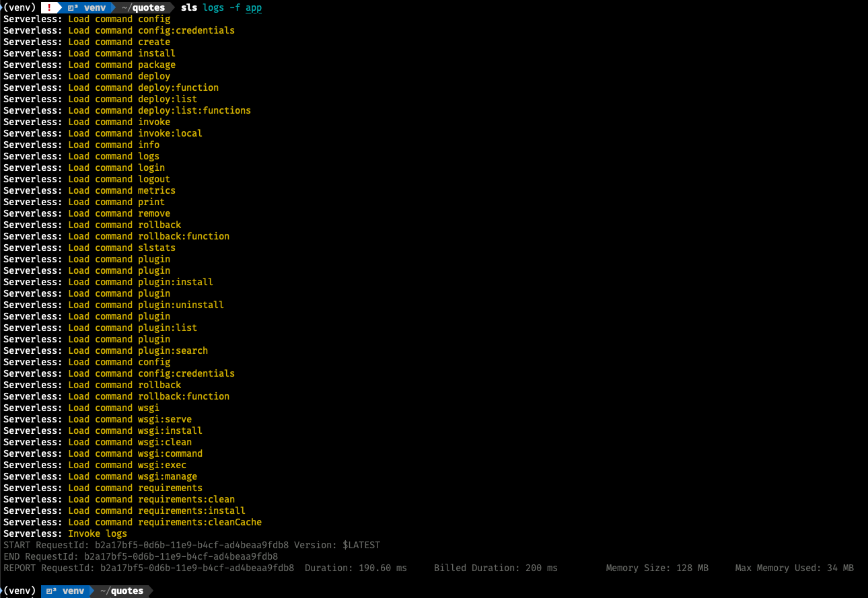868x598 pixels.
Task: Click 'Billed Duration: 200 ms' text
Action: point(495,568)
